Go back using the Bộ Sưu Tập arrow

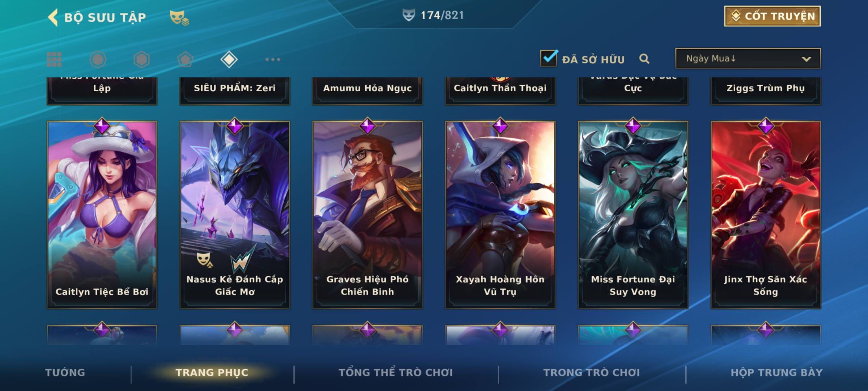(53, 17)
